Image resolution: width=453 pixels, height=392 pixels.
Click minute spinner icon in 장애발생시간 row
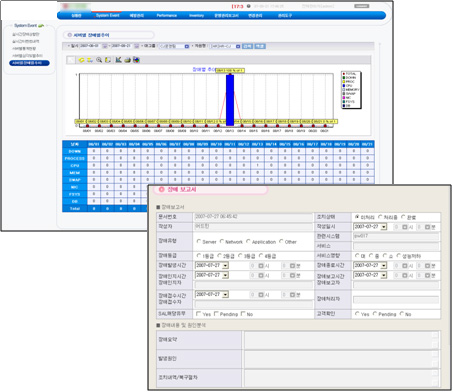pos(292,266)
